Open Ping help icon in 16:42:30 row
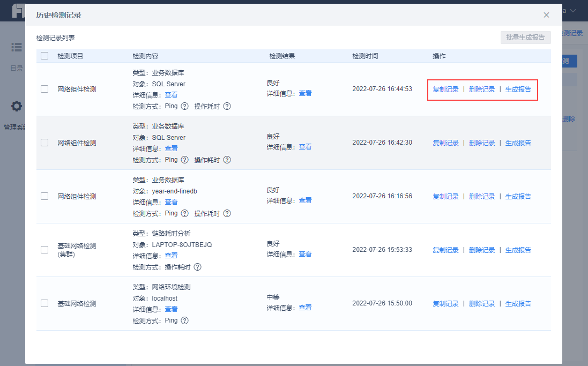Image resolution: width=588 pixels, height=366 pixels. pyautogui.click(x=184, y=160)
